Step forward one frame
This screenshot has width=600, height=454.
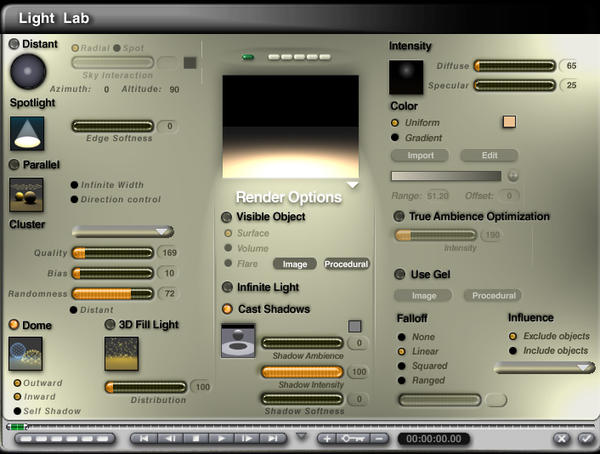(x=247, y=439)
